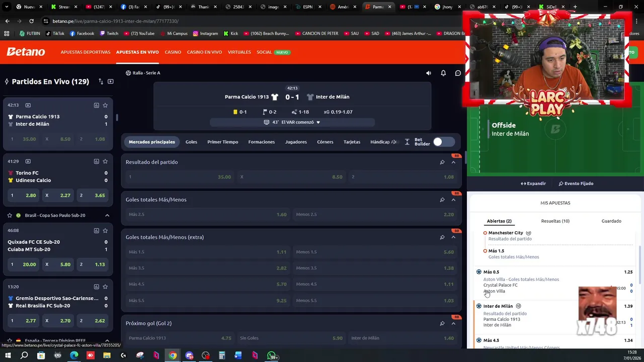Bet Más 2.5 goals at 1.60

[x=208, y=214]
